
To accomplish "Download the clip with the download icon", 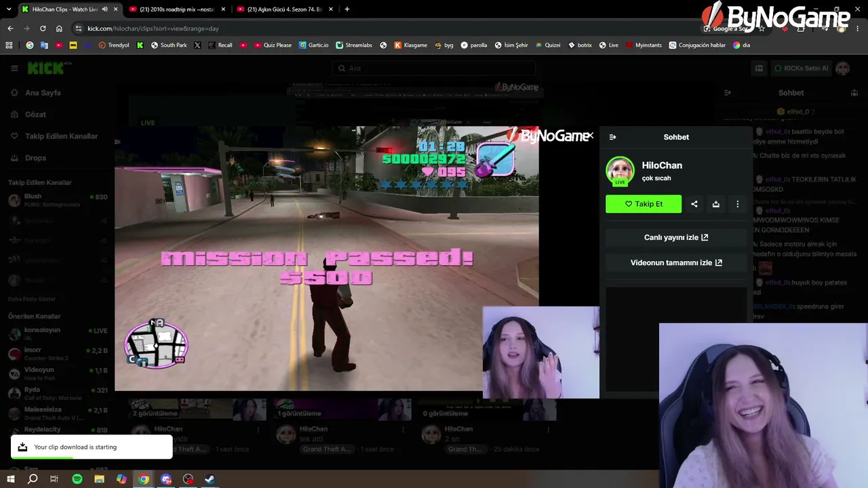I will point(715,204).
